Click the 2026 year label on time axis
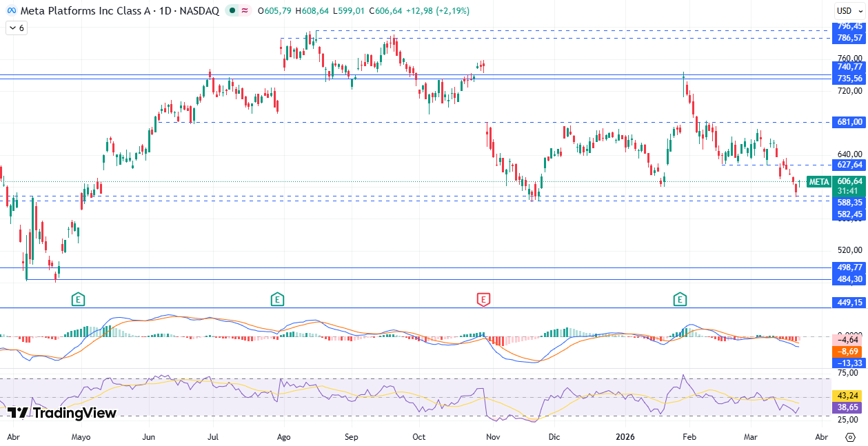The height and width of the screenshot is (446, 868). pos(627,437)
